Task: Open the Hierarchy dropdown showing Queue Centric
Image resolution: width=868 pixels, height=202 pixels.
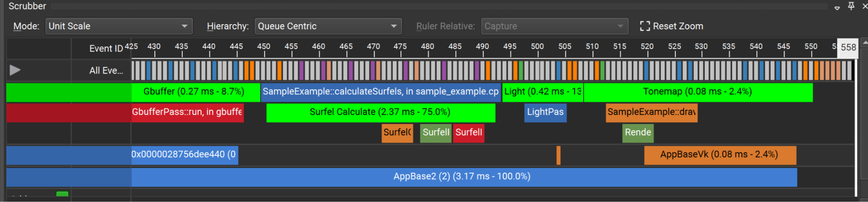Action: 328,26
